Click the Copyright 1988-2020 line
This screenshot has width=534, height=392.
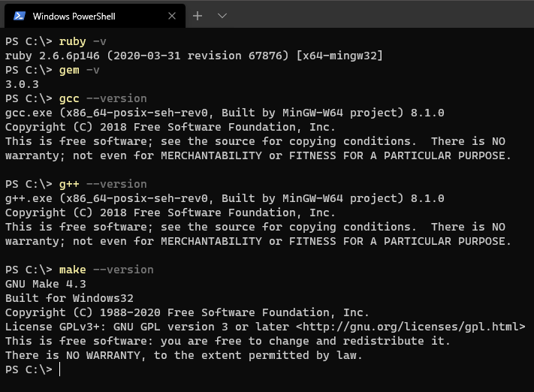[187, 312]
